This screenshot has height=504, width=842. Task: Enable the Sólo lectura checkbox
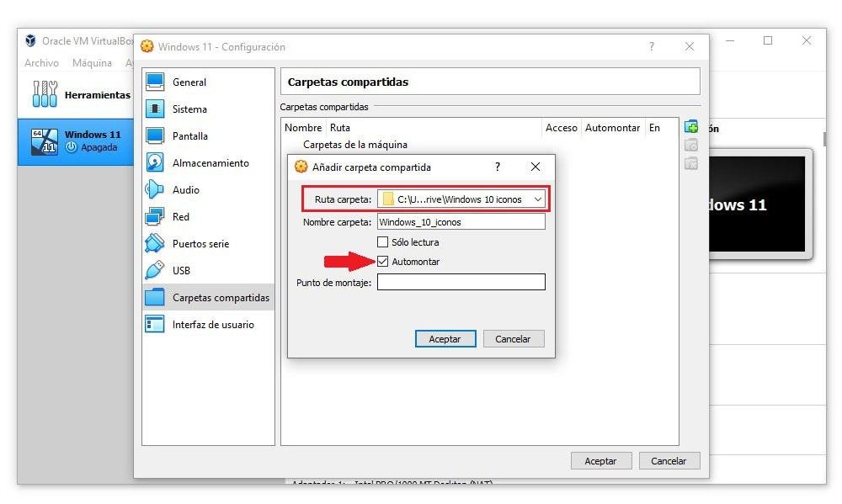coord(382,242)
